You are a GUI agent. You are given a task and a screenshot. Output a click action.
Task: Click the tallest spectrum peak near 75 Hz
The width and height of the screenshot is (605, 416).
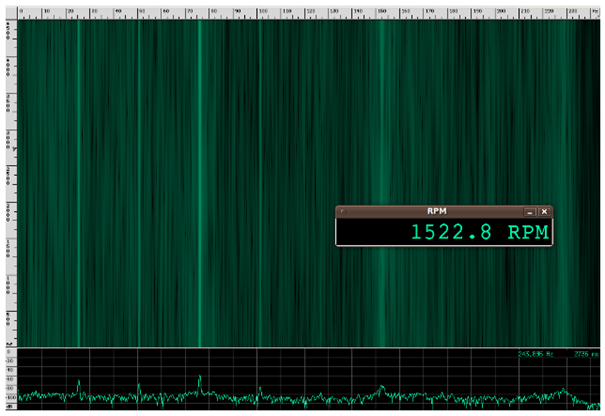[200, 378]
